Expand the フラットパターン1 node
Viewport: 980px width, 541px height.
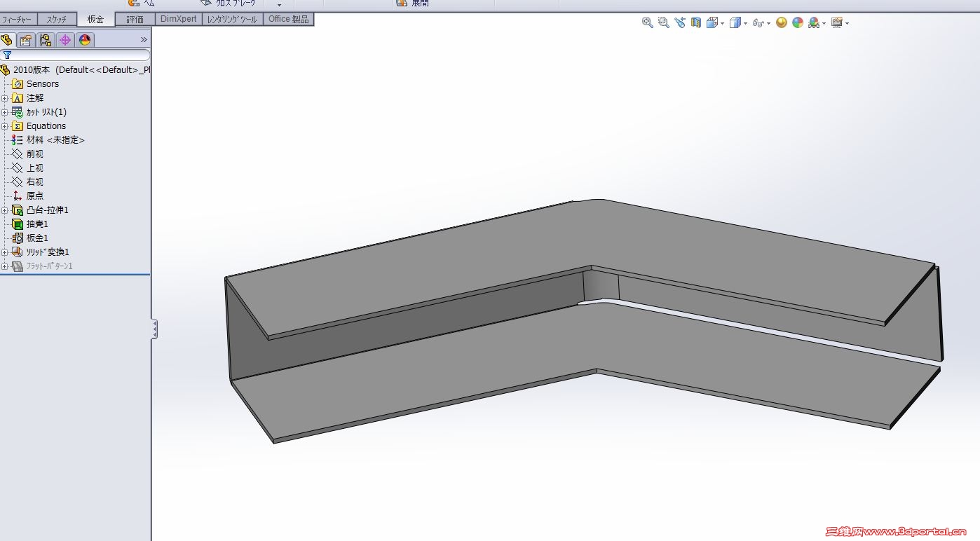(x=4, y=266)
